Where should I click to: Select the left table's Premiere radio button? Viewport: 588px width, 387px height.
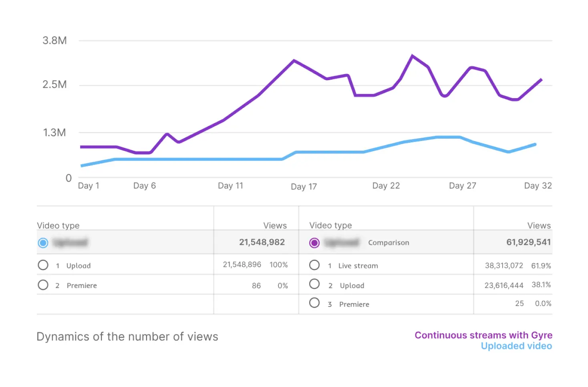pos(43,285)
